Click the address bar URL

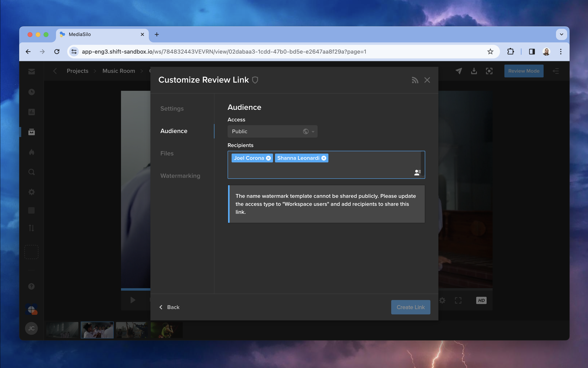(224, 52)
